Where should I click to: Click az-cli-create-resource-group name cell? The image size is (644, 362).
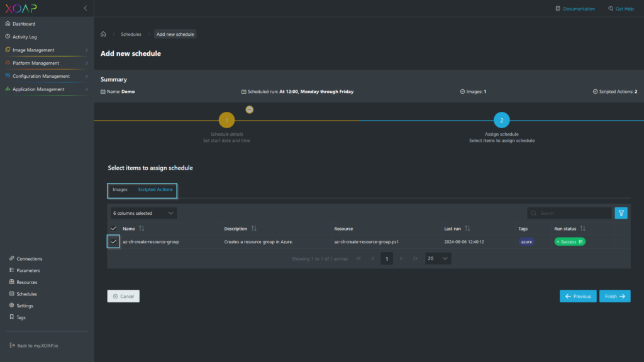pos(151,242)
